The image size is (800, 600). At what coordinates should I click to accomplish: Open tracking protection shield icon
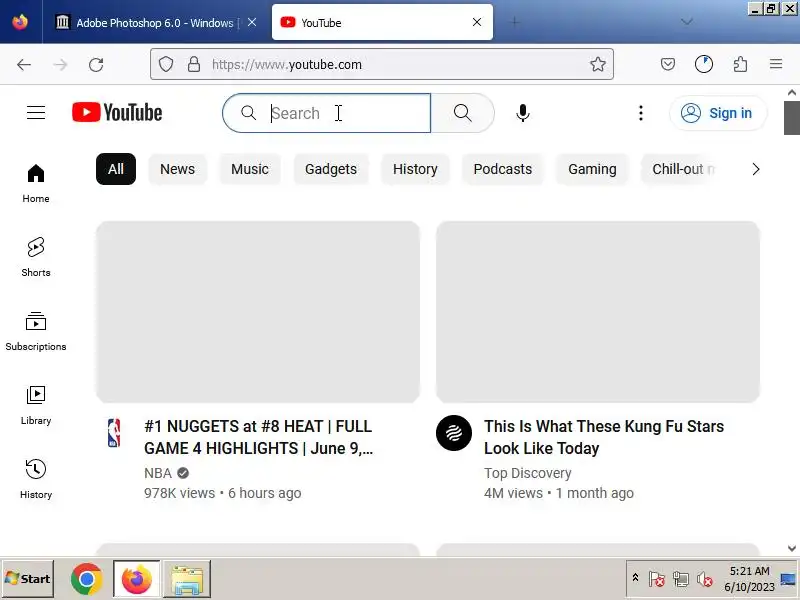click(166, 64)
